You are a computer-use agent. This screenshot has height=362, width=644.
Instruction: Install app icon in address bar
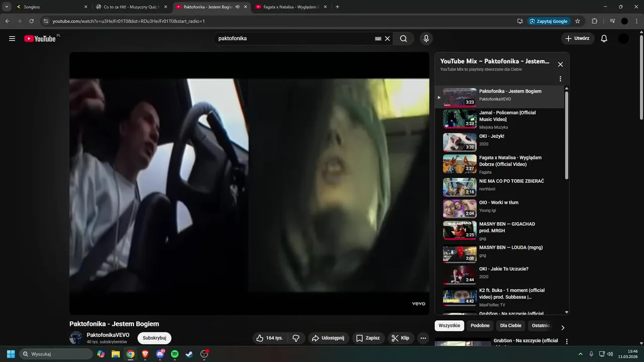[x=520, y=21]
